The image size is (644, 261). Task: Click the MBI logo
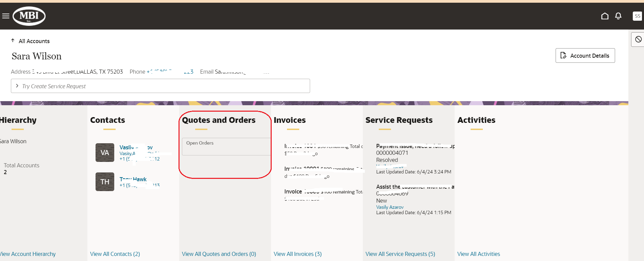pos(29,16)
